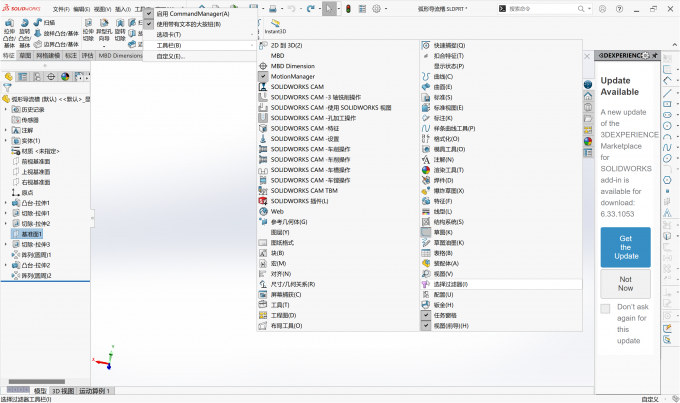This screenshot has width=680, height=403.
Task: Open the 选项卡(T) submenu
Action: 200,35
